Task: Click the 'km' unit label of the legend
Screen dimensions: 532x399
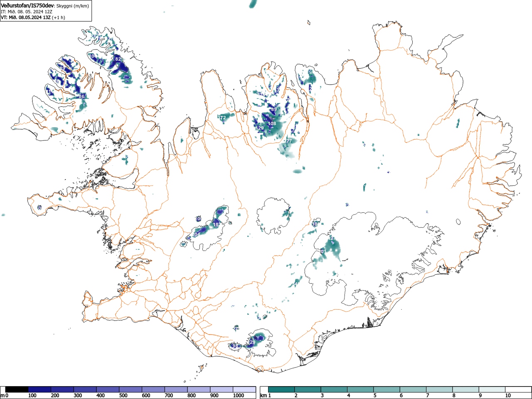Action: click(263, 396)
